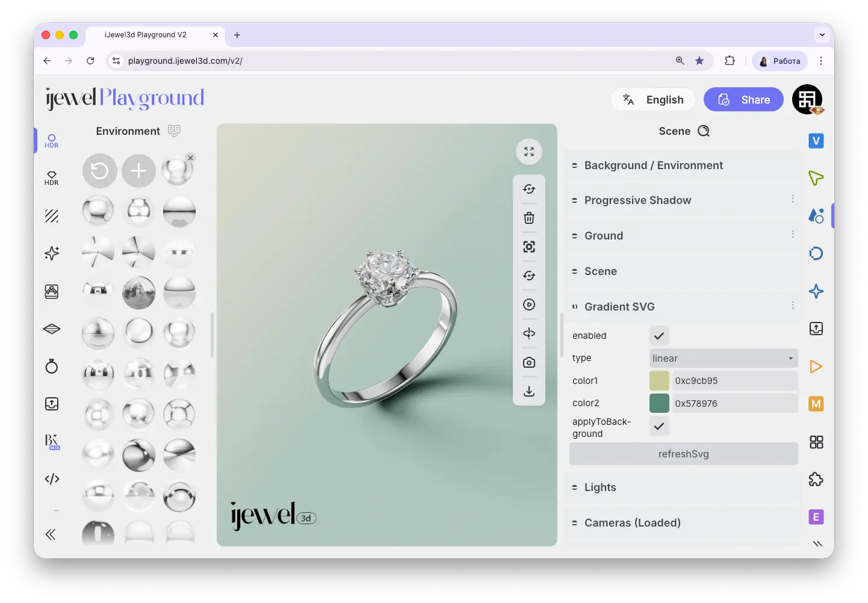Open Ground three-dot options menu
This screenshot has width=868, height=603.
(793, 234)
